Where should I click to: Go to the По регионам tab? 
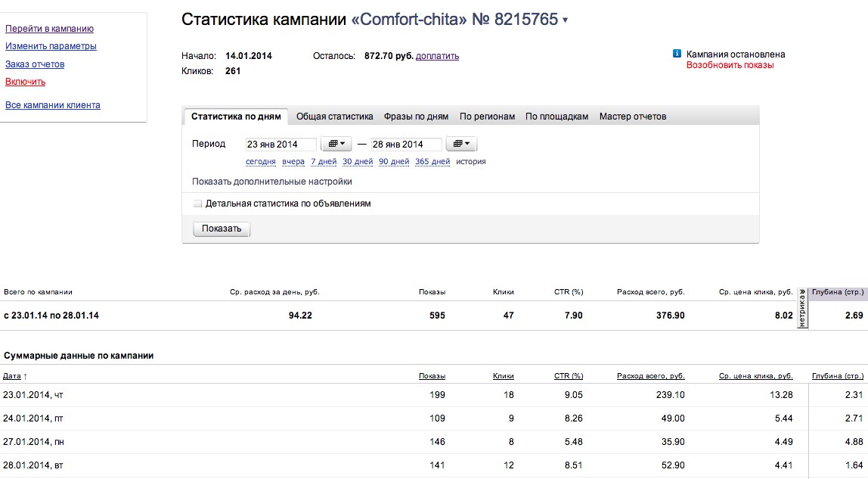coord(487,117)
